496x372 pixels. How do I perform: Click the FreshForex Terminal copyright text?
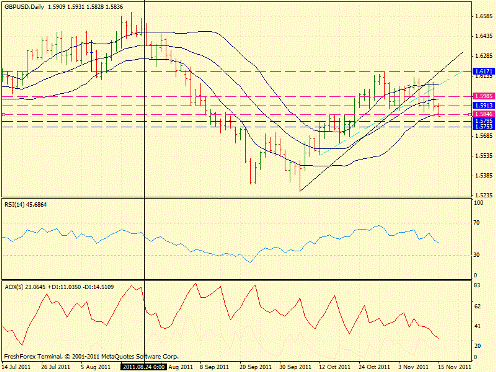pos(91,356)
